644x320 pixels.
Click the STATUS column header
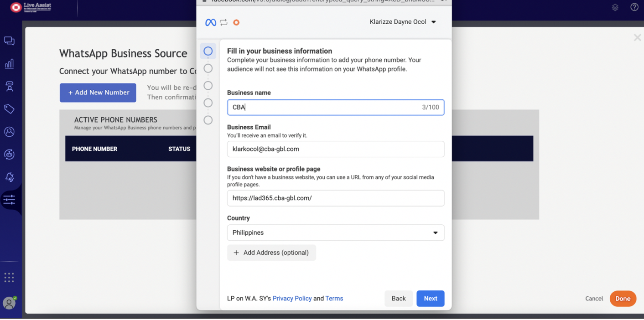179,149
